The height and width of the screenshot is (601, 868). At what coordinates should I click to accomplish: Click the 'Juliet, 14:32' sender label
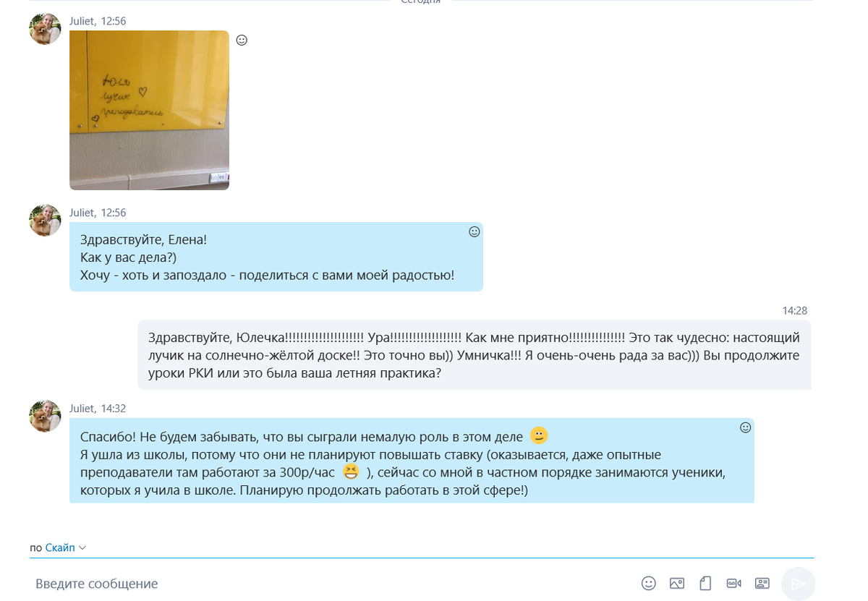click(x=98, y=409)
